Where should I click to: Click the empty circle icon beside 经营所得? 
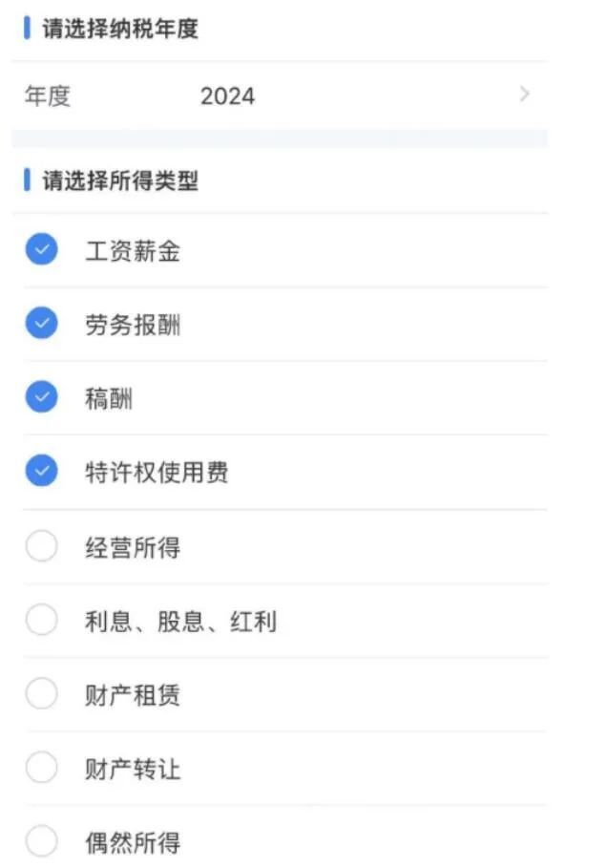click(42, 545)
